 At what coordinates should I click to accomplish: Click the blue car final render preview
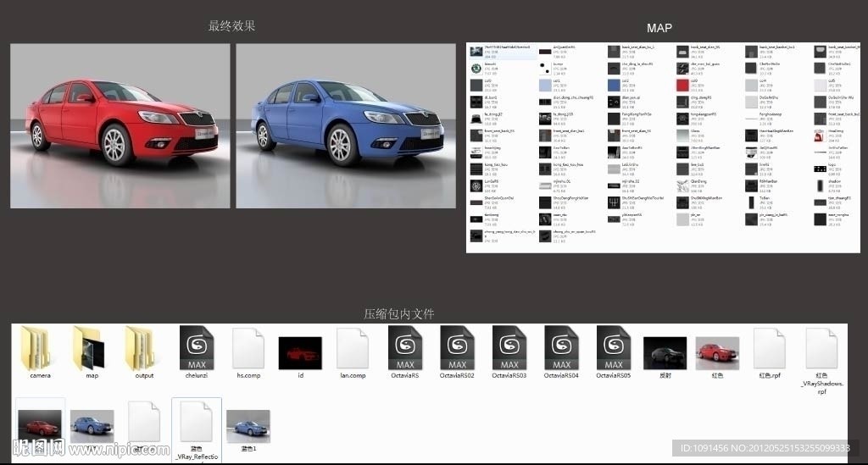[345, 126]
